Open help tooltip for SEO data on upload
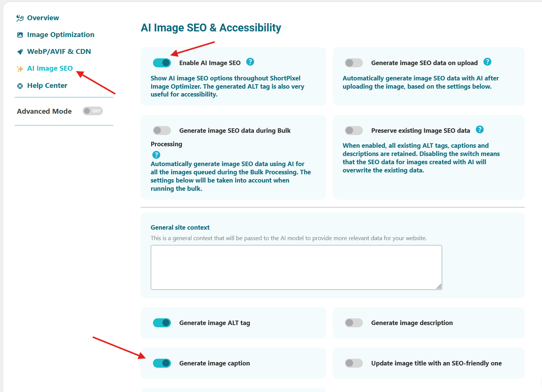Viewport: 542px width, 392px height. [x=487, y=62]
